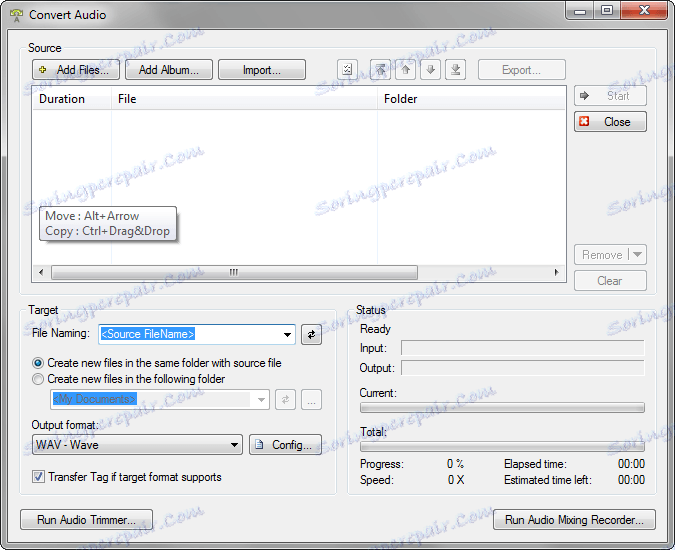Click the select-all checklist icon

pyautogui.click(x=347, y=70)
